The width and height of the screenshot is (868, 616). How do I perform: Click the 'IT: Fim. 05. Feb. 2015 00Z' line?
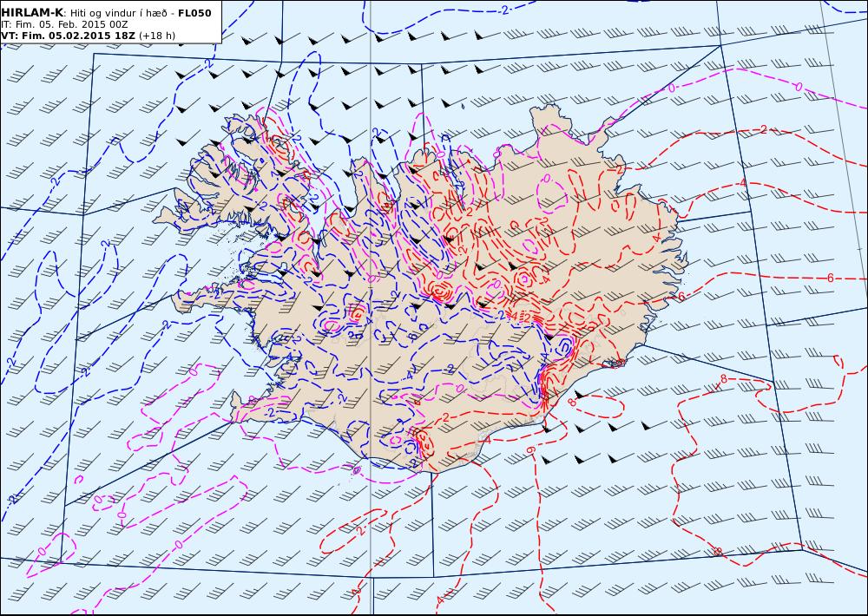pyautogui.click(x=64, y=24)
